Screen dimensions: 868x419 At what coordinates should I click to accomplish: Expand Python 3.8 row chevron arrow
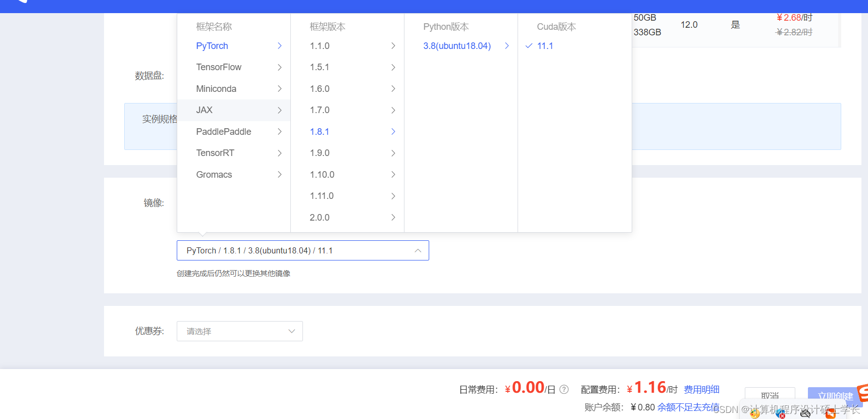coord(507,46)
